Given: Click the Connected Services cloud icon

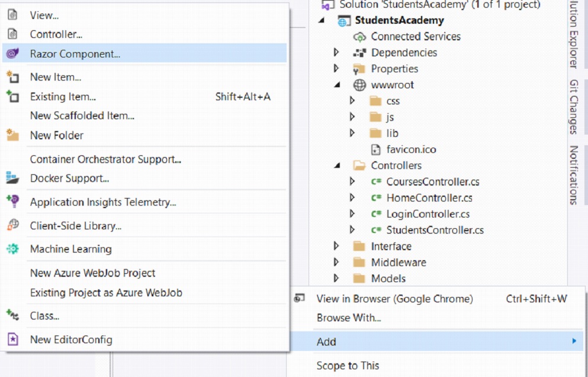Looking at the screenshot, I should (359, 37).
